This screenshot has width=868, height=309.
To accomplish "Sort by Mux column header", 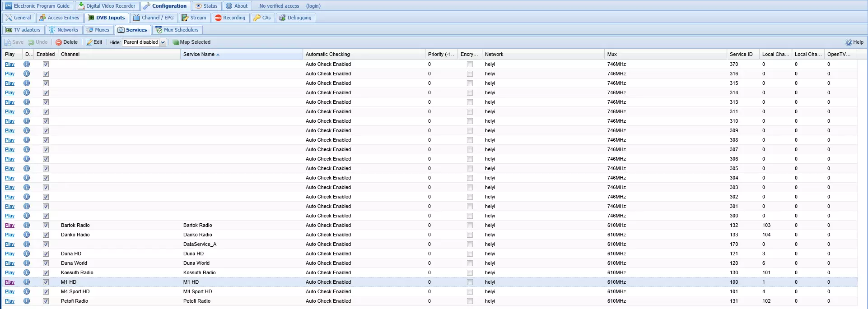I will click(665, 54).
